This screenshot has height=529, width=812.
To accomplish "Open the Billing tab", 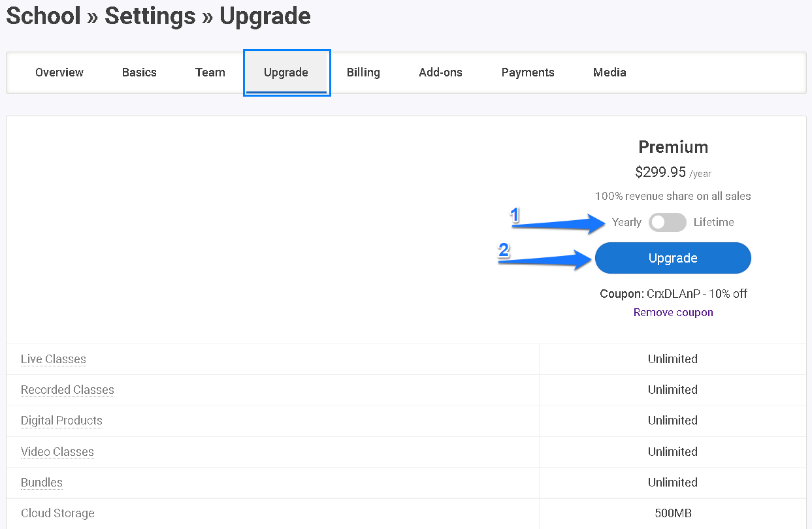I will (363, 72).
